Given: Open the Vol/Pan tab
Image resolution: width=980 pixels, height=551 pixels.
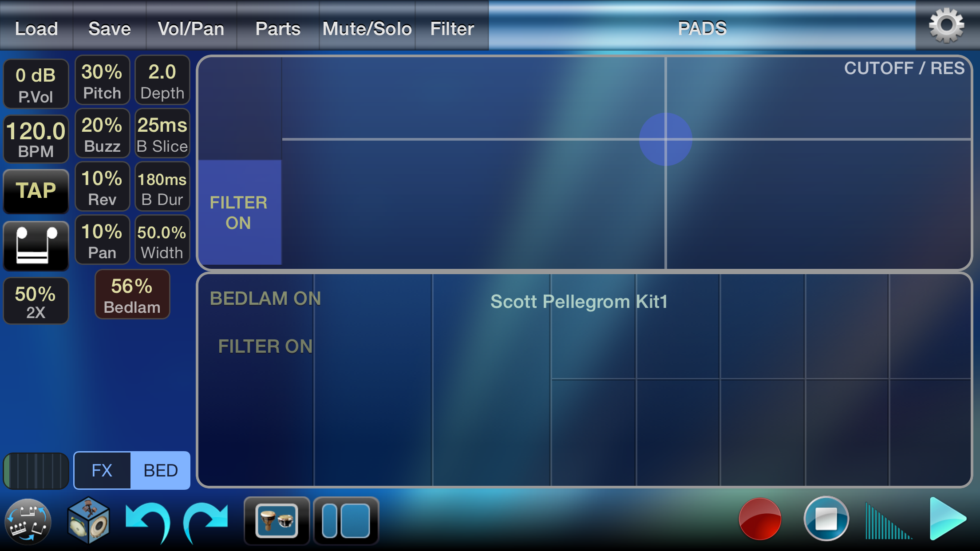Looking at the screenshot, I should tap(191, 29).
